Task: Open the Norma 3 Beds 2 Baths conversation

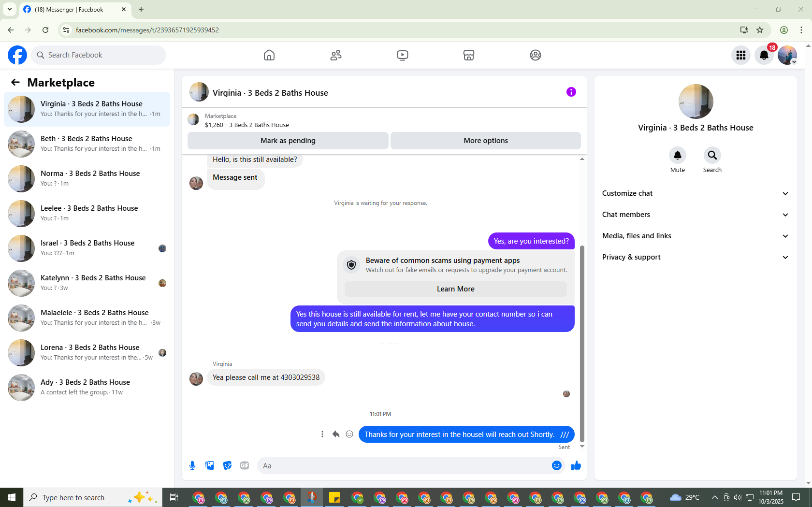Action: (x=87, y=179)
